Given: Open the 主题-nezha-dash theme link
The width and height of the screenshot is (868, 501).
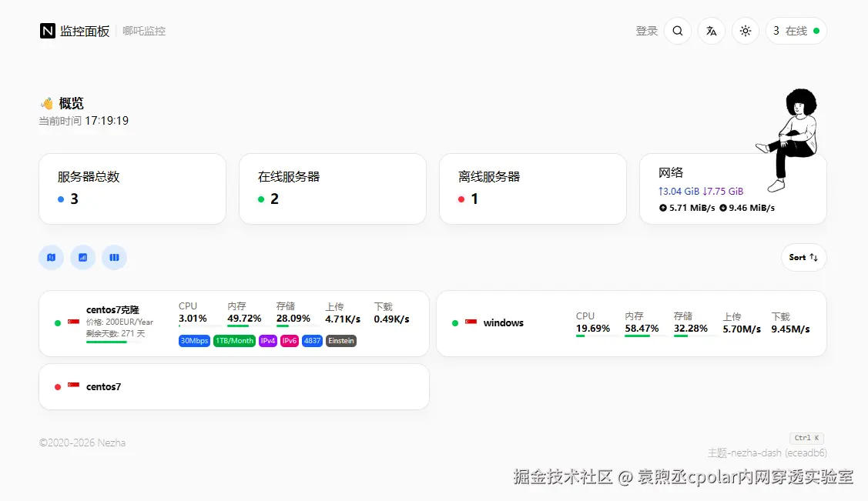Looking at the screenshot, I should pos(767,453).
